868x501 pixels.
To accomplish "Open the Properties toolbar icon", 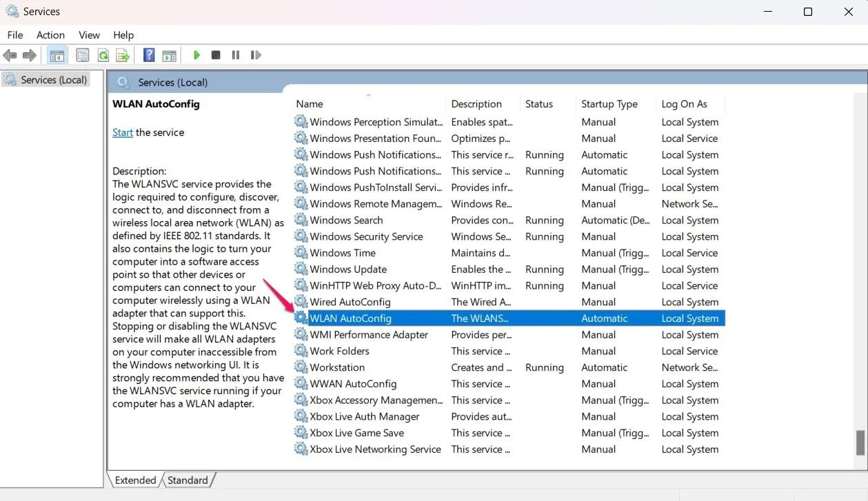I will 83,55.
